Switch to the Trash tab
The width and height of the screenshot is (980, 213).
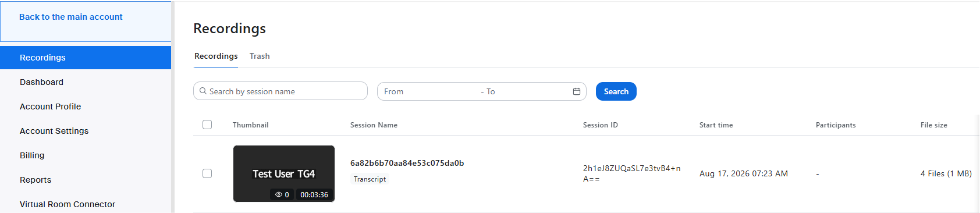click(260, 56)
